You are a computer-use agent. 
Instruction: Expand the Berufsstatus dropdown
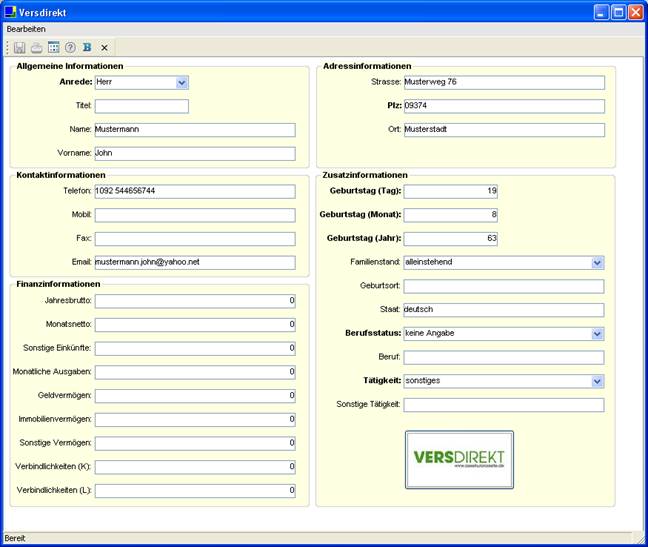point(597,334)
